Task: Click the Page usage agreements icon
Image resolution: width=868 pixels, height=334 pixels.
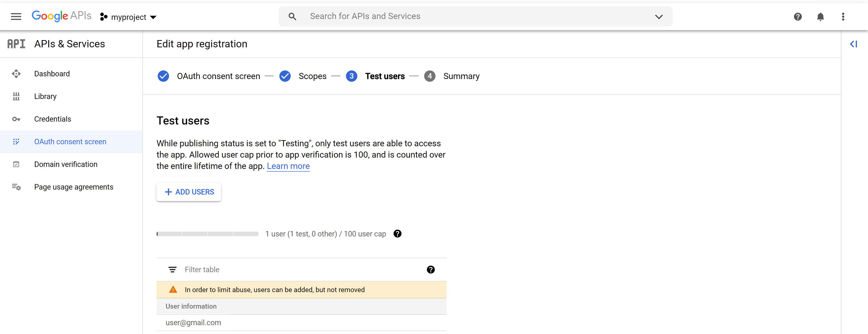Action: (x=15, y=187)
